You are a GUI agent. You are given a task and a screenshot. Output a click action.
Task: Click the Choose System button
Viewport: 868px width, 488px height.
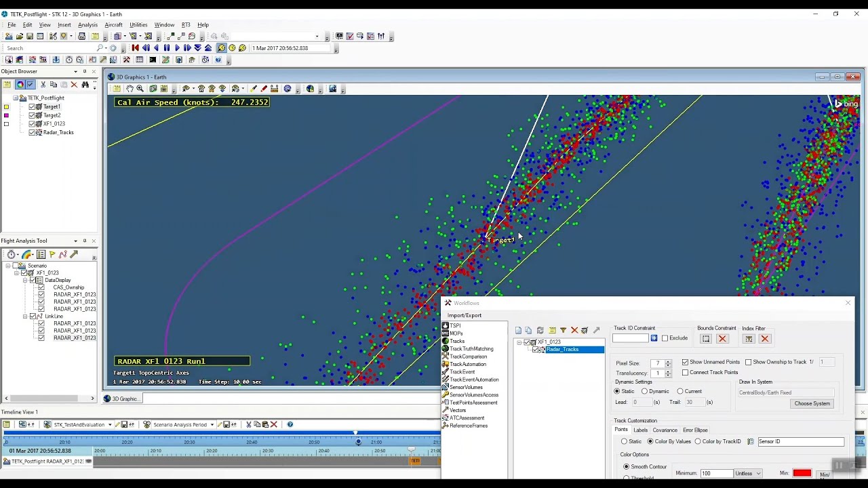[x=812, y=403]
